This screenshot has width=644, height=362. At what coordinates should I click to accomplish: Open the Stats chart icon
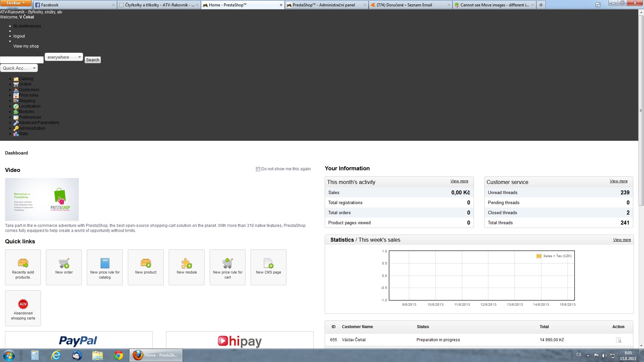(16, 134)
